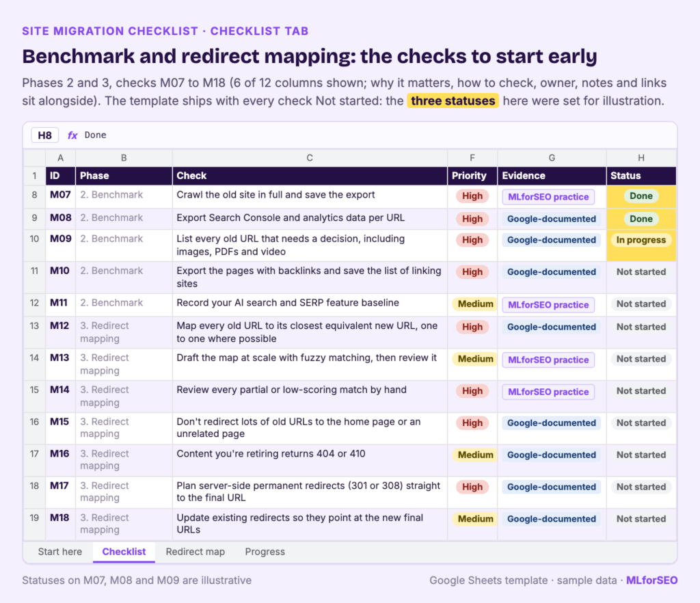Select column G header
Image resolution: width=700 pixels, height=603 pixels.
point(552,158)
